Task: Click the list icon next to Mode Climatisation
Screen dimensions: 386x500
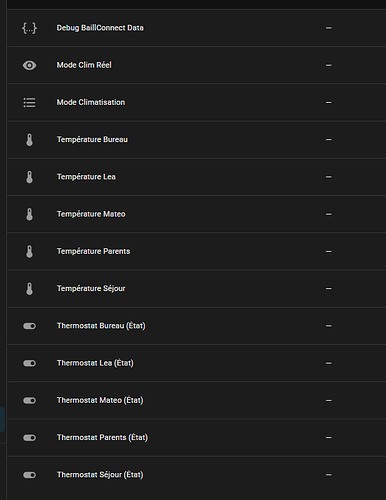Action: pyautogui.click(x=29, y=103)
